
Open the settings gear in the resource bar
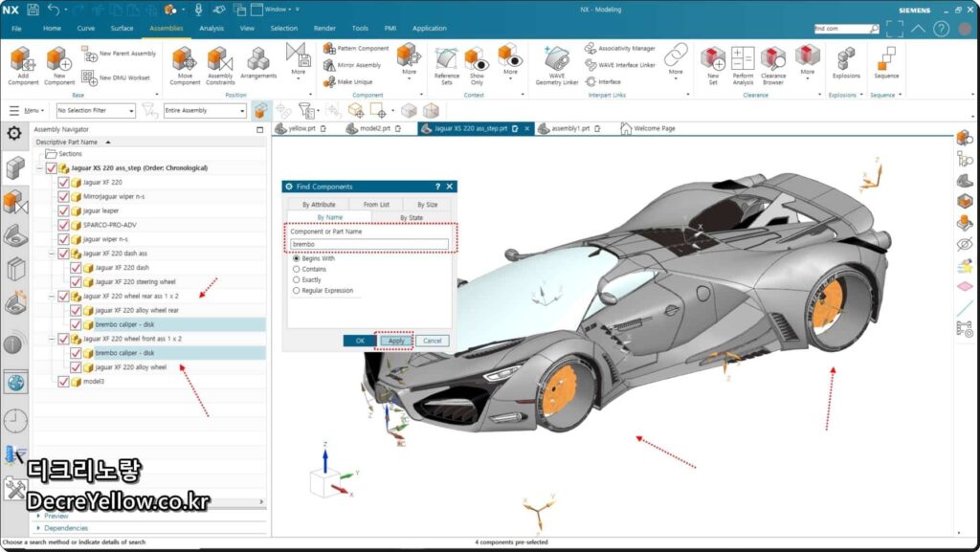pos(14,133)
